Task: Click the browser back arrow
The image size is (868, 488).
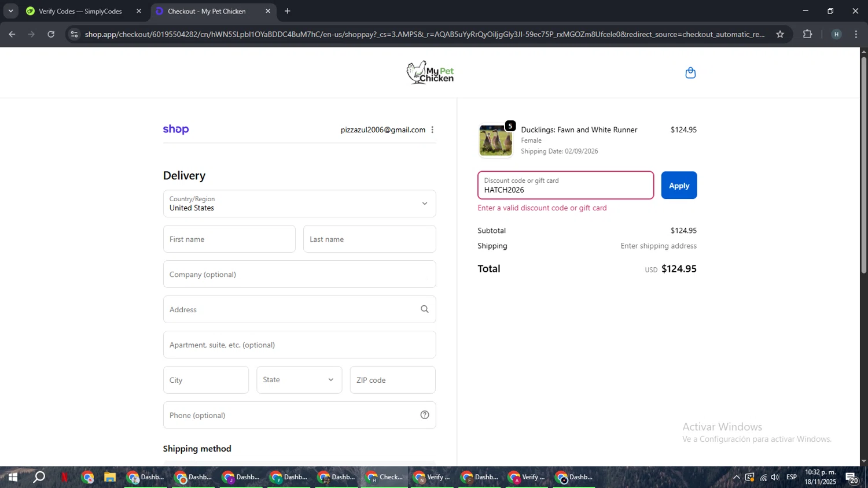Action: [x=12, y=34]
